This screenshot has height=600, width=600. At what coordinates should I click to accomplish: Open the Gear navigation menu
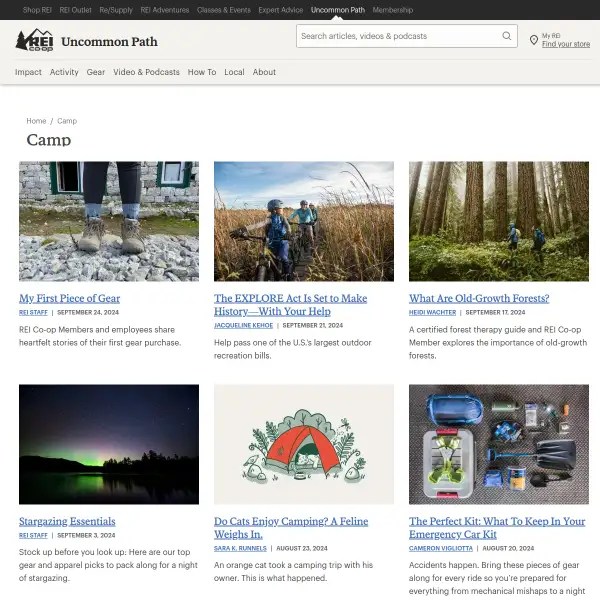(96, 72)
